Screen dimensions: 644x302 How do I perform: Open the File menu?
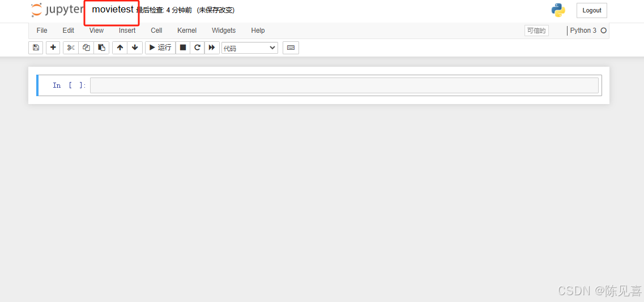(42, 31)
